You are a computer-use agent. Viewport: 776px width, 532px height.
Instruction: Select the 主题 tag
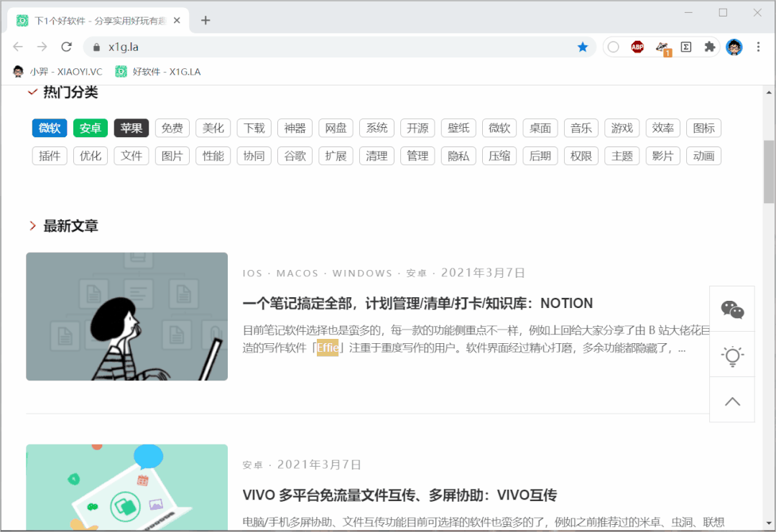click(622, 156)
